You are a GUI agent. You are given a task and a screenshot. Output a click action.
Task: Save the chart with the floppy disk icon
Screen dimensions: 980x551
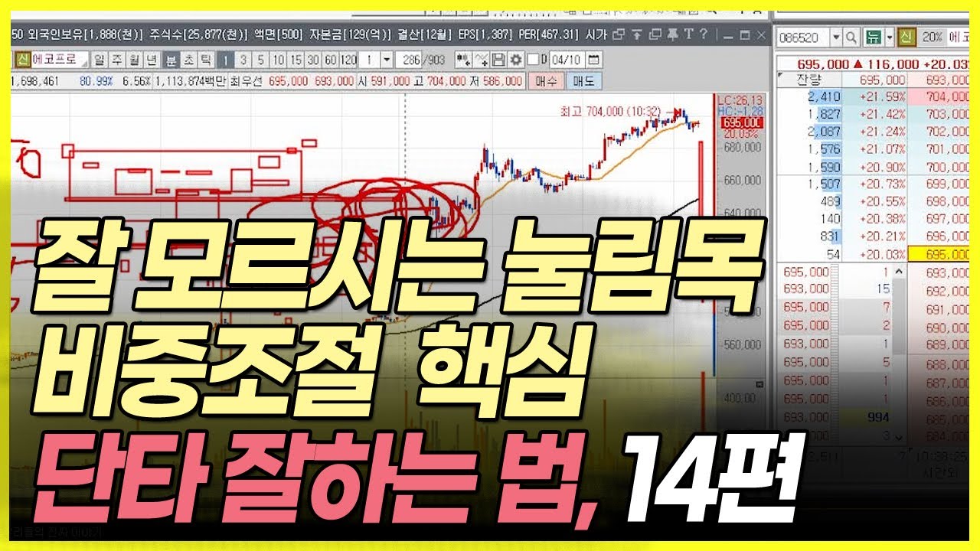point(499,60)
